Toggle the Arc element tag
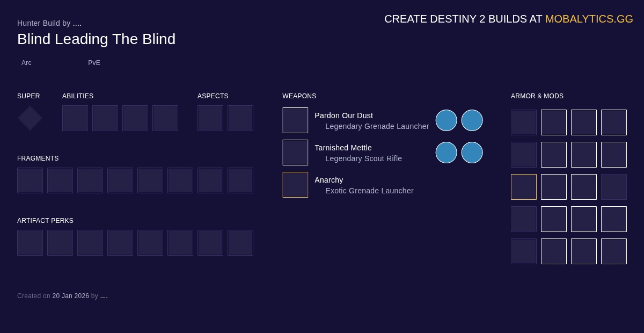The width and height of the screenshot is (644, 333). (26, 63)
